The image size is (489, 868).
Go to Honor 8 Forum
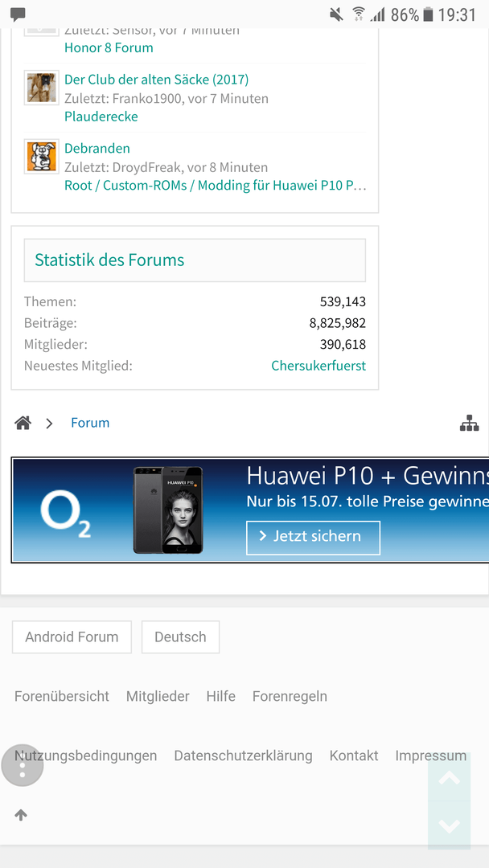point(109,47)
